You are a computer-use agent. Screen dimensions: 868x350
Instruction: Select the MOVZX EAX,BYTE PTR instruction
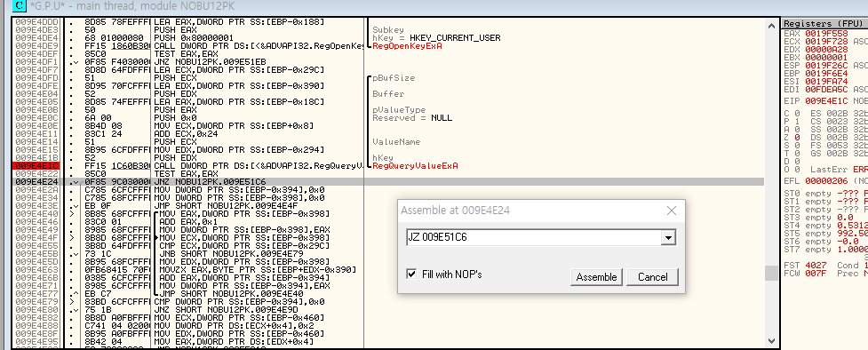[x=258, y=270]
